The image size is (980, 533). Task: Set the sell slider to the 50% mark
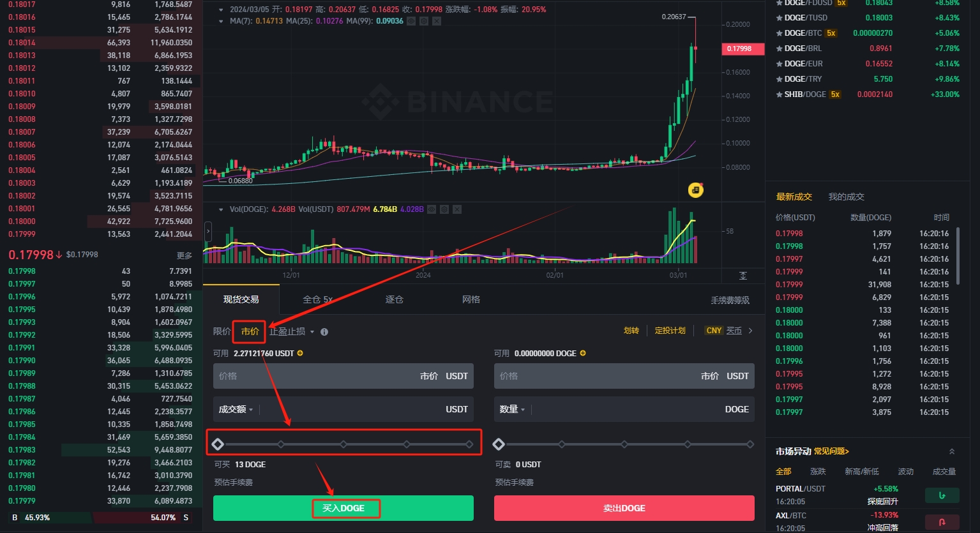624,444
